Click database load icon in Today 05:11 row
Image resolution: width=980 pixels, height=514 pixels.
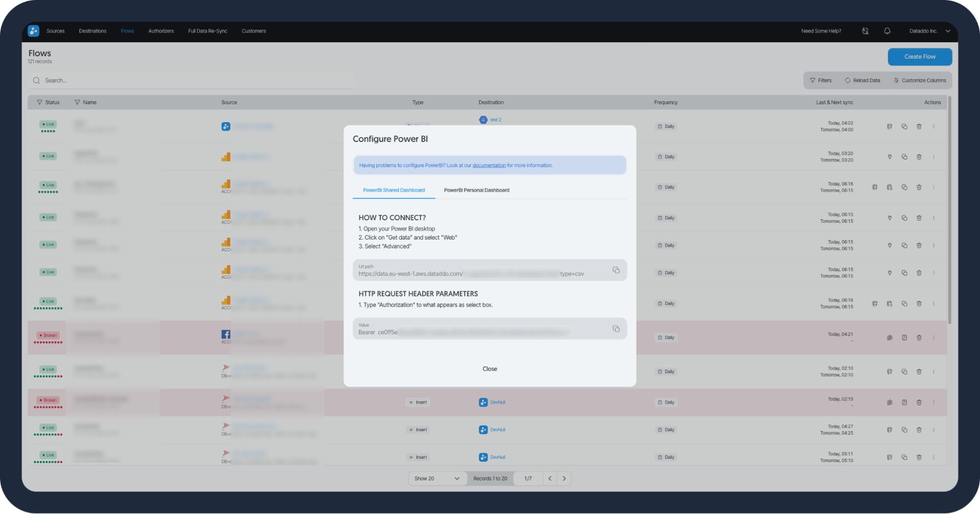[x=889, y=457]
